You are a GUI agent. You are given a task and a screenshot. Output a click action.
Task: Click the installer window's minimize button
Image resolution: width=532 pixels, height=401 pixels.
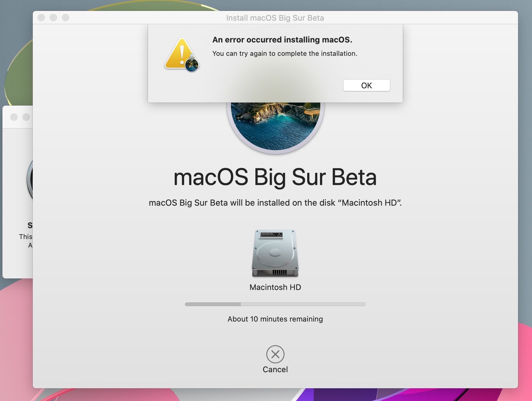53,18
